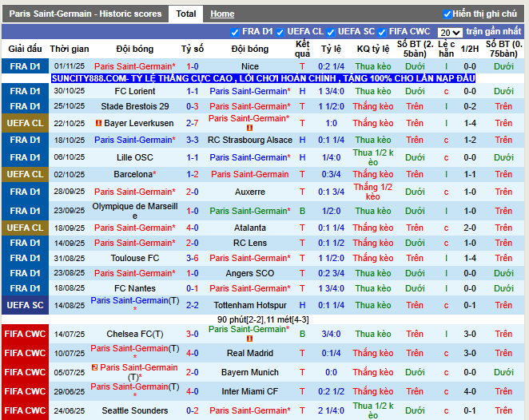Open the Real Madrid team link
The image size is (529, 420).
pyautogui.click(x=250, y=353)
